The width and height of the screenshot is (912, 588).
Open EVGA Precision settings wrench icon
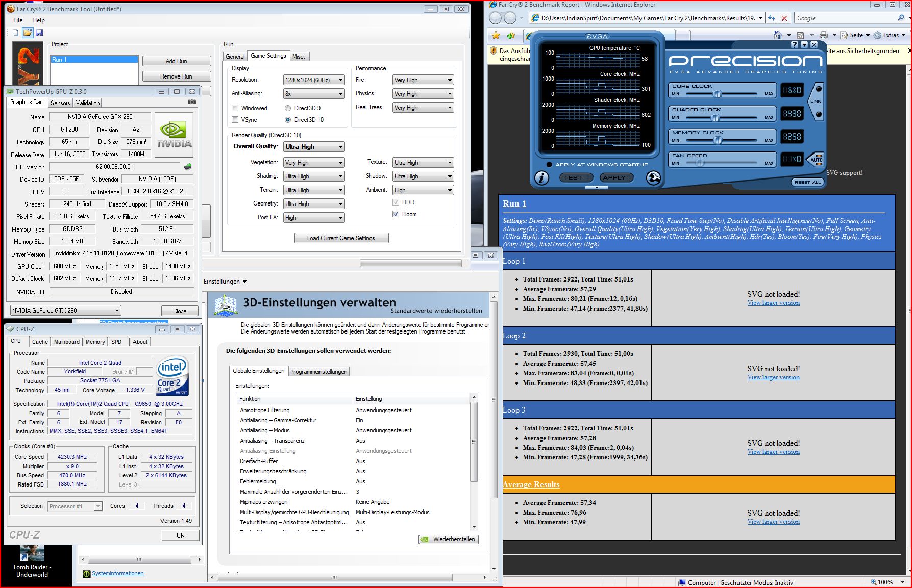(x=653, y=177)
